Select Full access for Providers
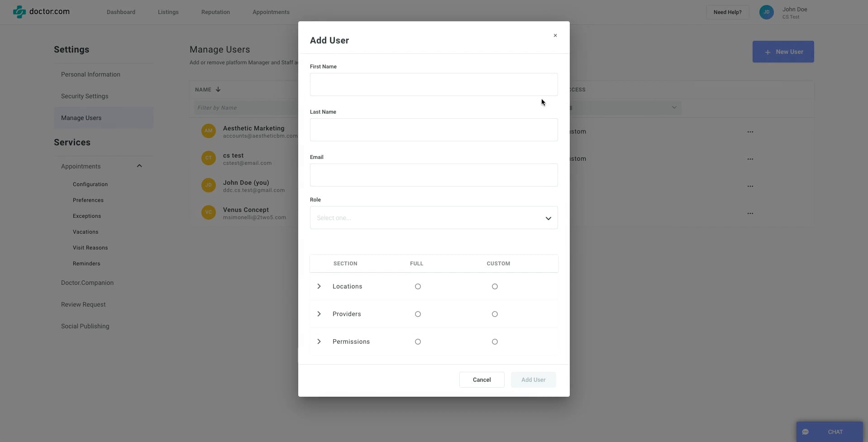The height and width of the screenshot is (442, 868). (x=418, y=314)
